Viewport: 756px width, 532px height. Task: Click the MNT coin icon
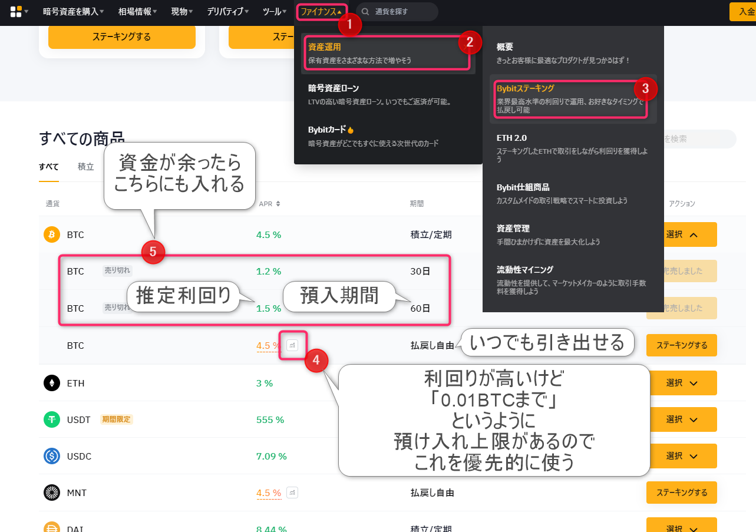52,493
